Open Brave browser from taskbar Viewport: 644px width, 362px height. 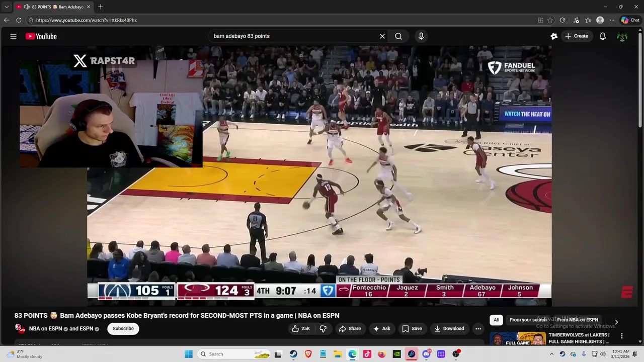(x=308, y=354)
